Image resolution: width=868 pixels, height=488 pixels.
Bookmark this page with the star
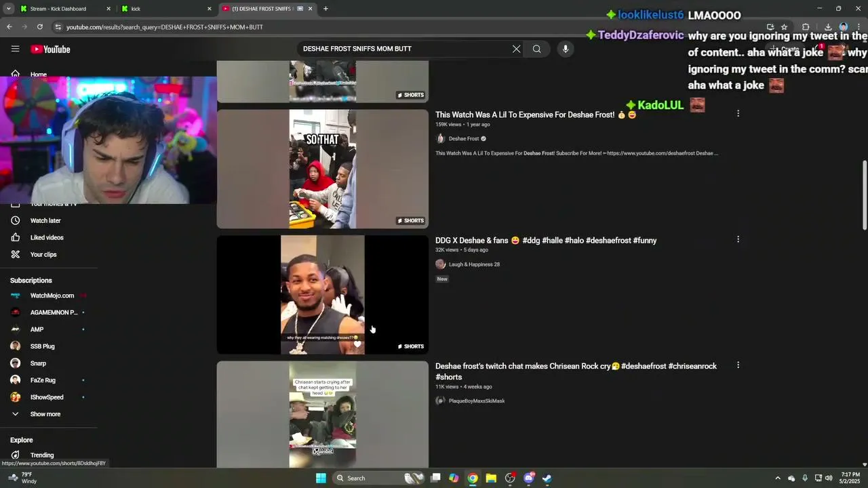[x=784, y=27]
